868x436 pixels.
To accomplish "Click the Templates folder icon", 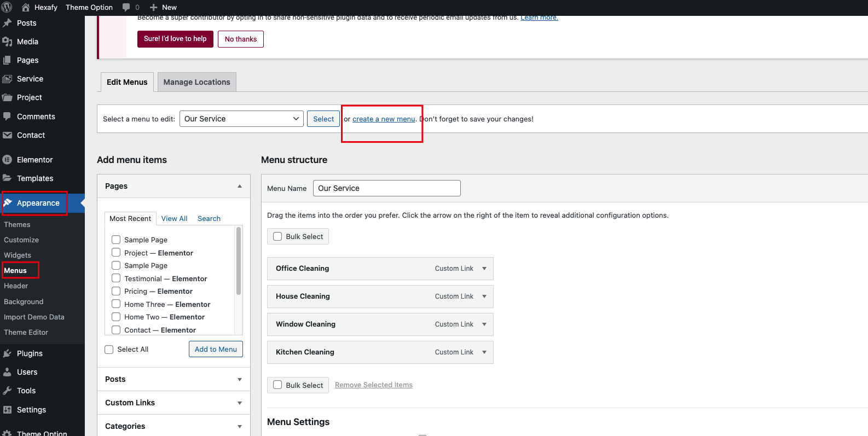I will (x=7, y=178).
